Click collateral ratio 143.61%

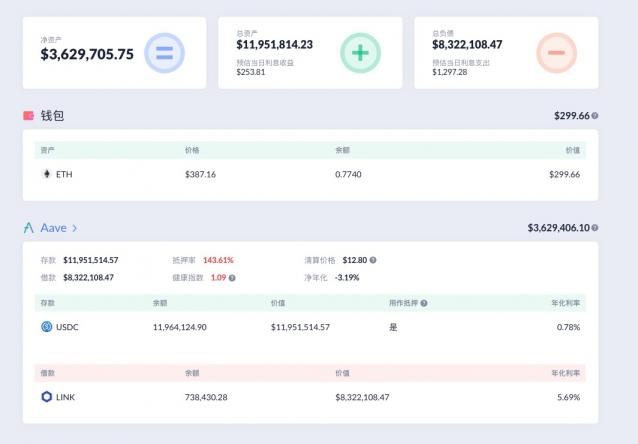218,260
